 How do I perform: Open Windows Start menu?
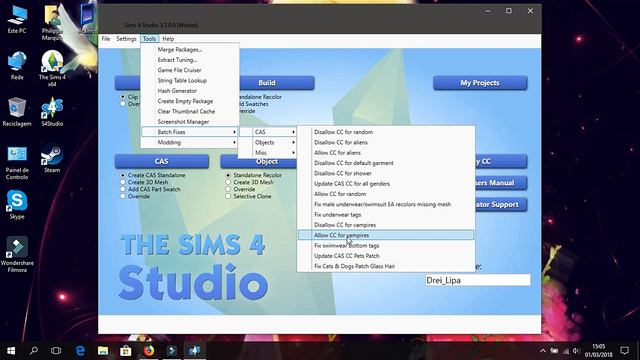point(11,351)
